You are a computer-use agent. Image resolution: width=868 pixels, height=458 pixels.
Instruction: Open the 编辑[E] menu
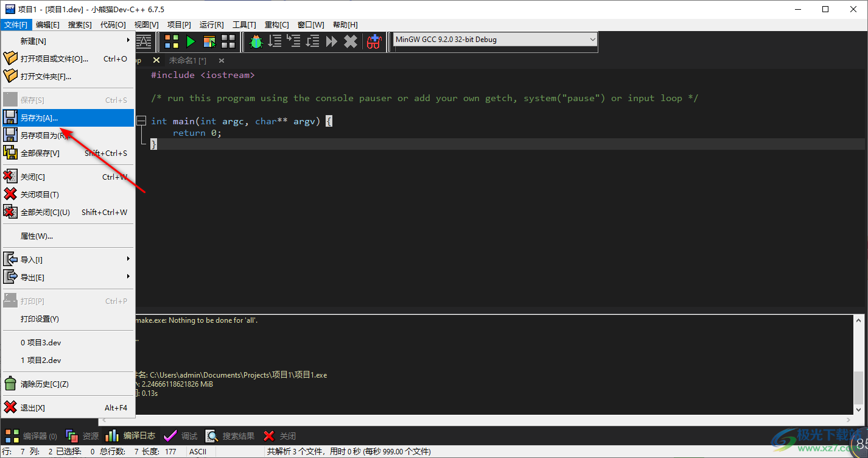(47, 24)
